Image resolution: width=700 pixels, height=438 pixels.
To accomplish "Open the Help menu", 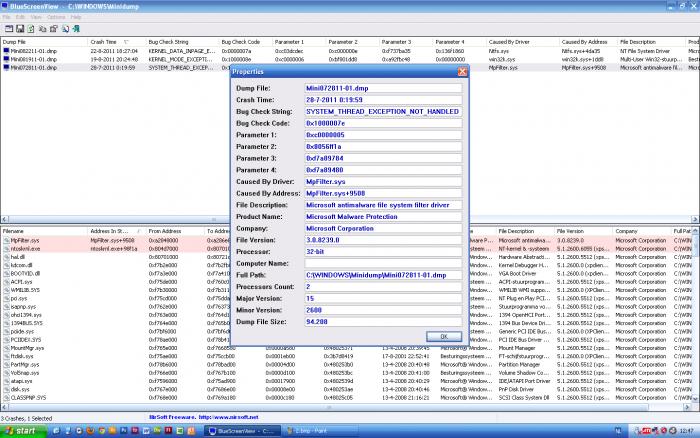I will 75,17.
